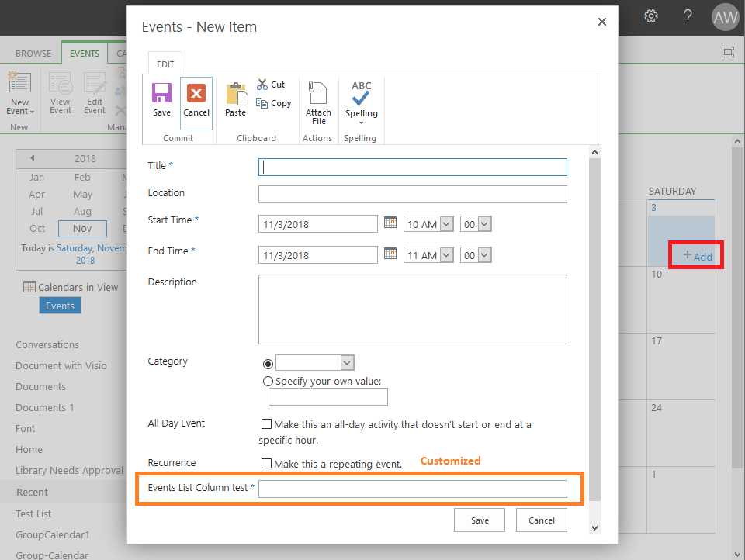Click the Edit Event ribbon icon

[x=95, y=84]
